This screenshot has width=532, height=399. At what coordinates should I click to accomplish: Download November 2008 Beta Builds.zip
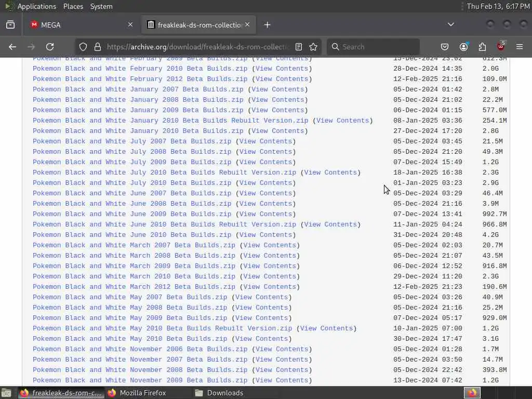click(x=140, y=370)
